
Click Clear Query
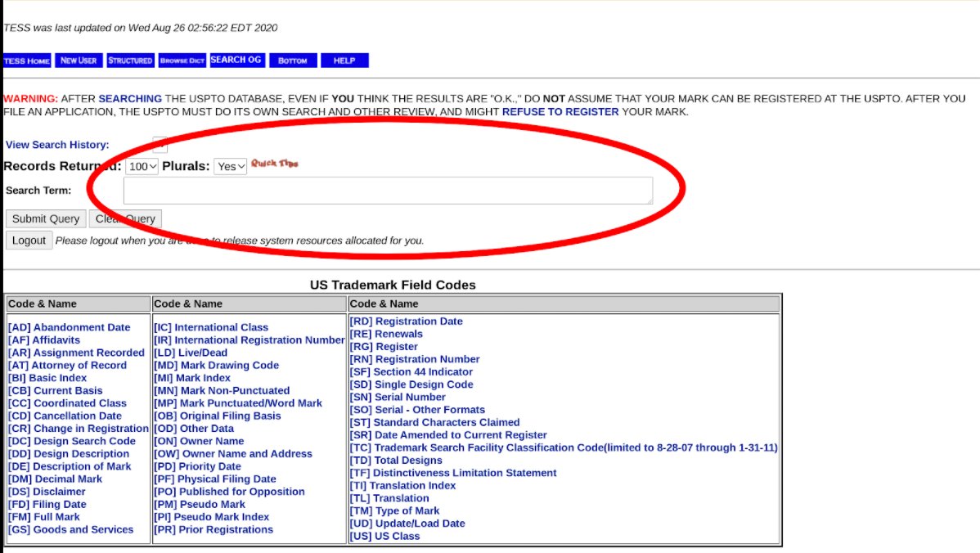[x=125, y=218]
